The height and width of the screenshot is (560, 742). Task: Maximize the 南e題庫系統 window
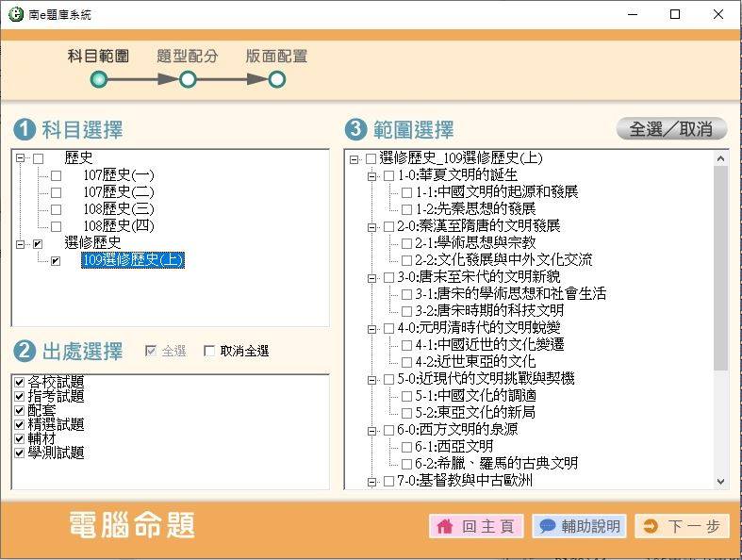pyautogui.click(x=675, y=14)
